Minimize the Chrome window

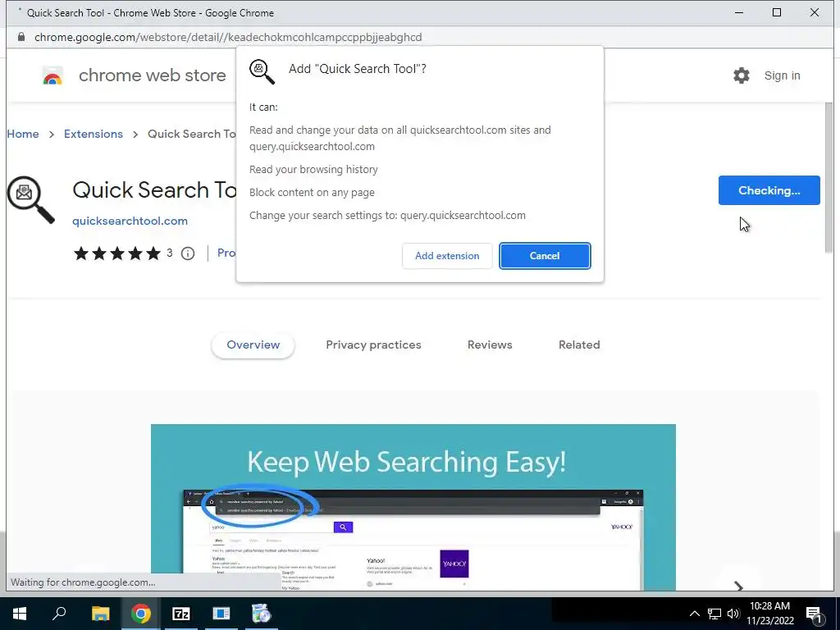pyautogui.click(x=739, y=12)
